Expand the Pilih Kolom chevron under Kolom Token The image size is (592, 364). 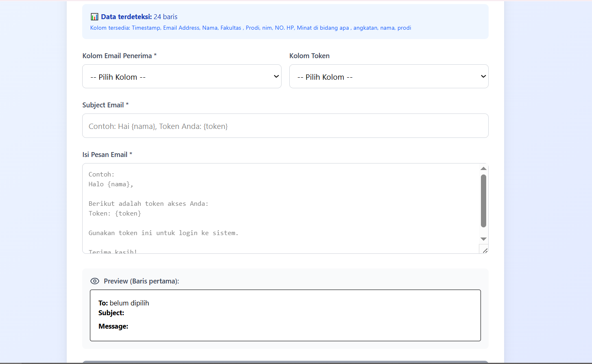[x=483, y=76]
